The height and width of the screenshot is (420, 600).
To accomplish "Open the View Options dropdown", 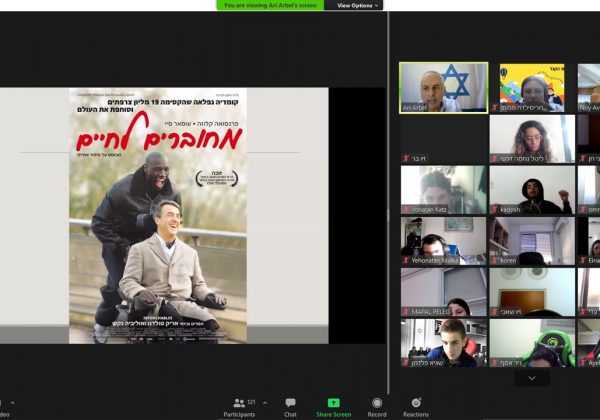I will pos(357,5).
